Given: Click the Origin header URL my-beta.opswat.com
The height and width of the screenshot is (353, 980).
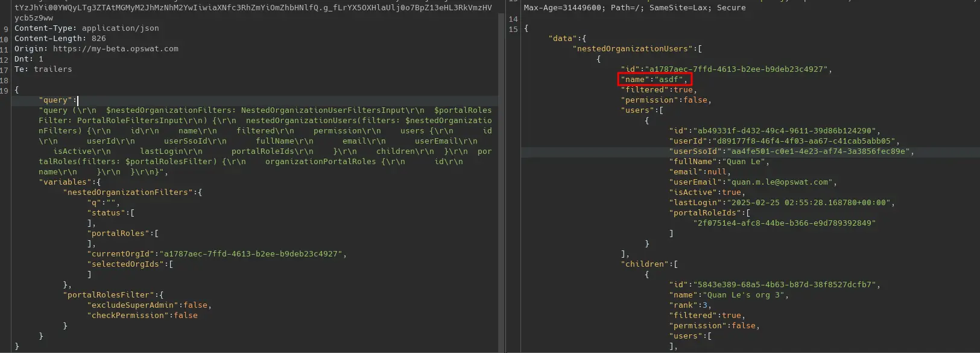Looking at the screenshot, I should click(x=116, y=49).
